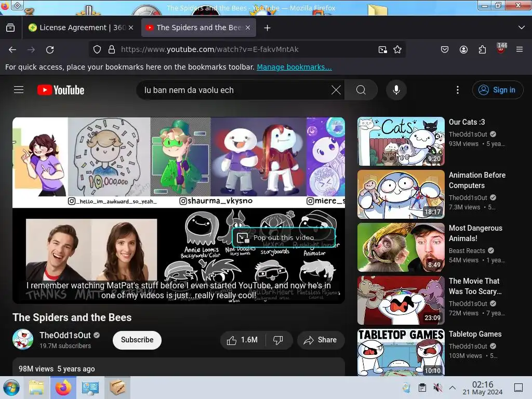Open the Firefox View tab-list icon

[10, 28]
